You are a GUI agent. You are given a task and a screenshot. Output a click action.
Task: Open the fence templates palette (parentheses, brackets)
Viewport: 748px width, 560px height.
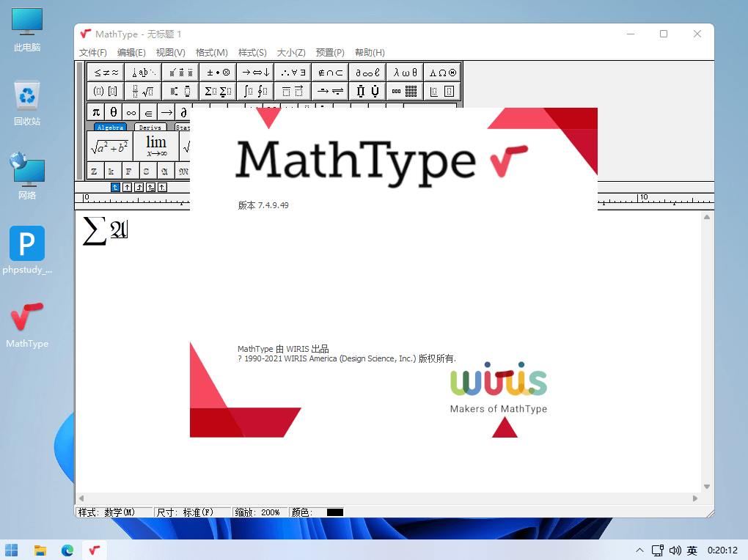pos(106,91)
